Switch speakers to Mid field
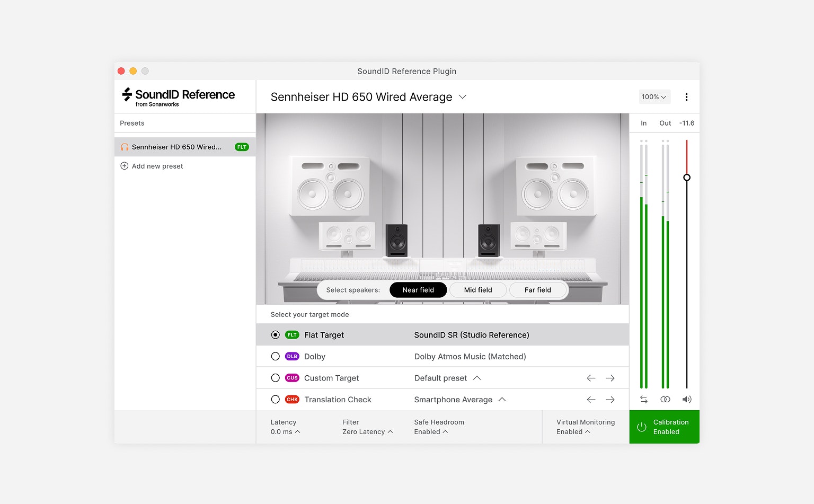814x504 pixels. click(478, 290)
